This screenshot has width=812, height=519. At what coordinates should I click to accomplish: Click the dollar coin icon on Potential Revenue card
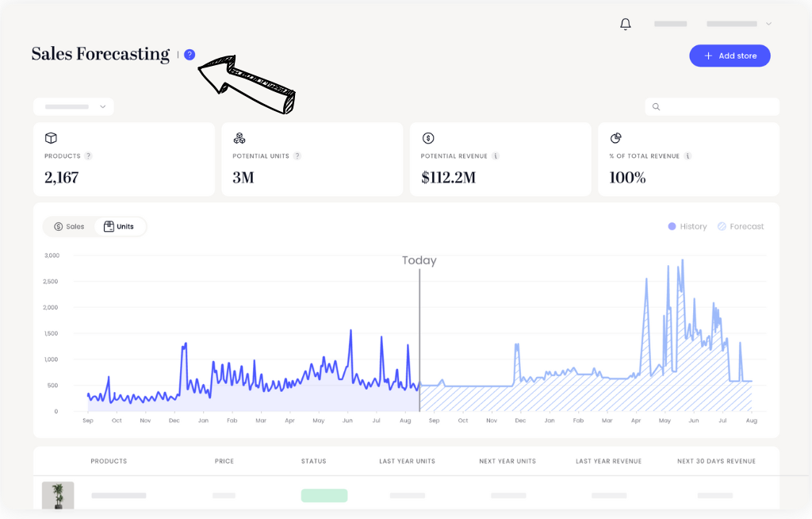click(x=427, y=138)
